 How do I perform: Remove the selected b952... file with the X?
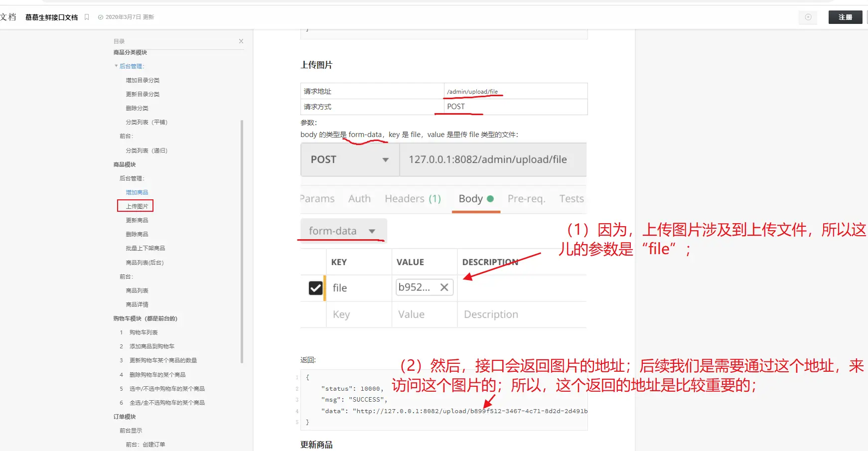point(444,287)
